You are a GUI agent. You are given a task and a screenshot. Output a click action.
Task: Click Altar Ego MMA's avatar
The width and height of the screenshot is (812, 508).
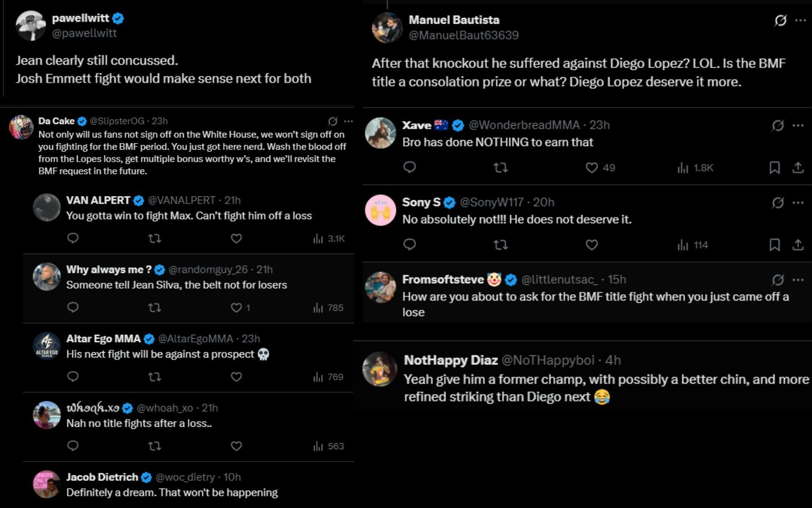[47, 346]
